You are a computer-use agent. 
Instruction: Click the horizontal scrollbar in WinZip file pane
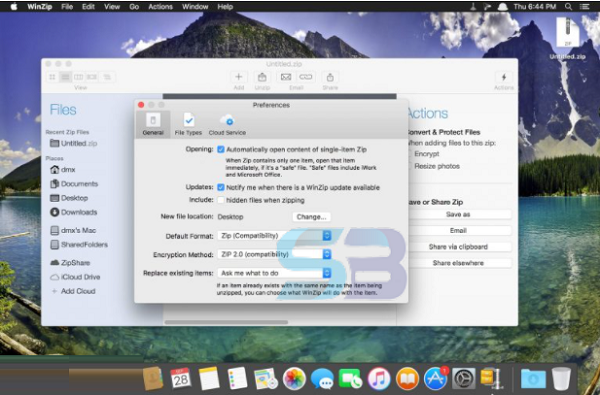click(x=226, y=322)
